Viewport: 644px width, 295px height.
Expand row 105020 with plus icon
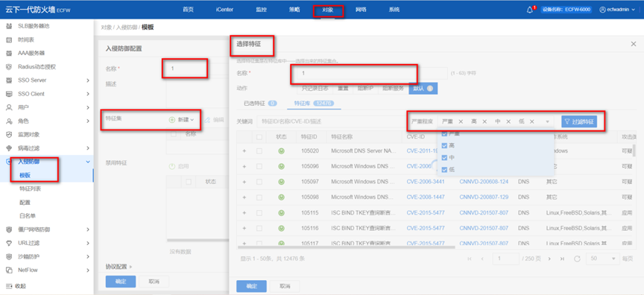[x=244, y=151]
